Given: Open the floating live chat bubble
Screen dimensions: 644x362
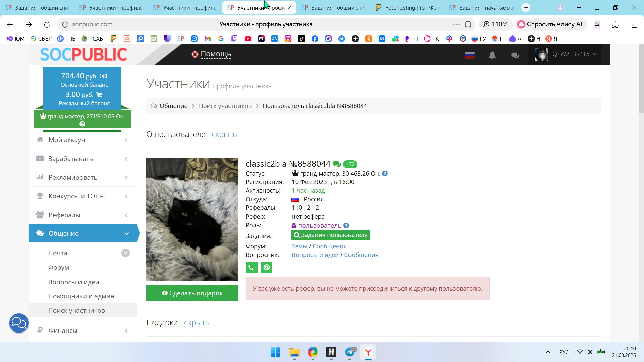Looking at the screenshot, I should point(19,323).
